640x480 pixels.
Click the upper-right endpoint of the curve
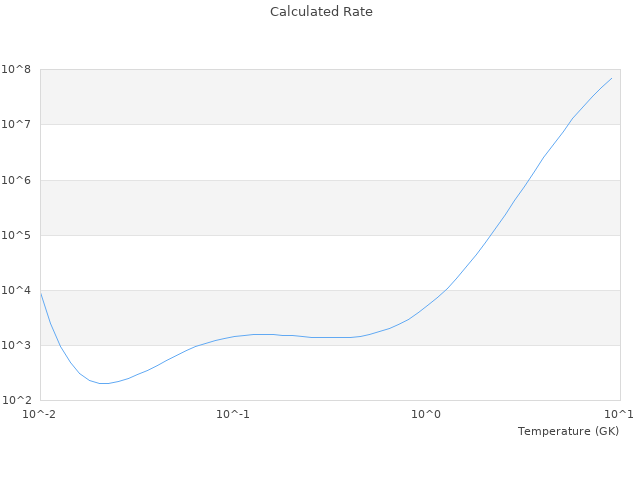(612, 78)
